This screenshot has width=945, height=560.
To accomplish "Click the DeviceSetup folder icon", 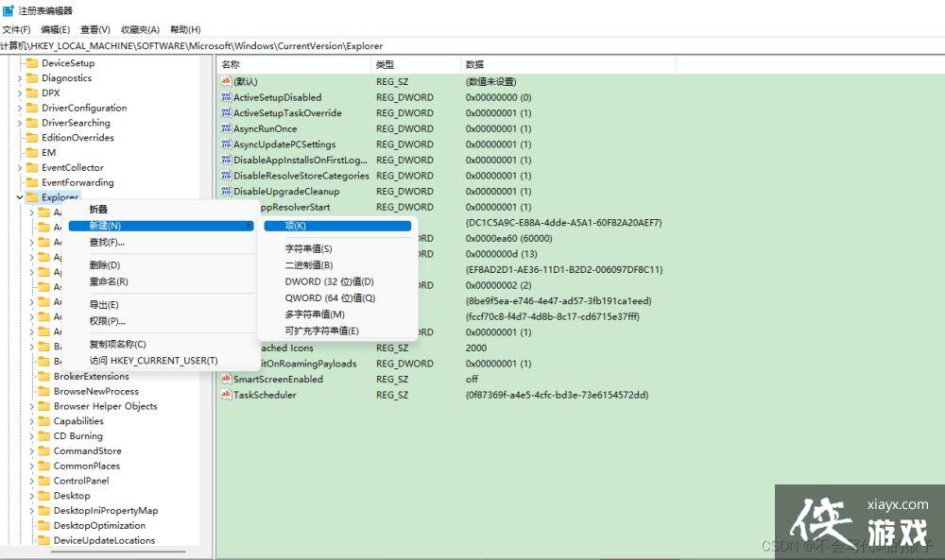I will tap(31, 63).
